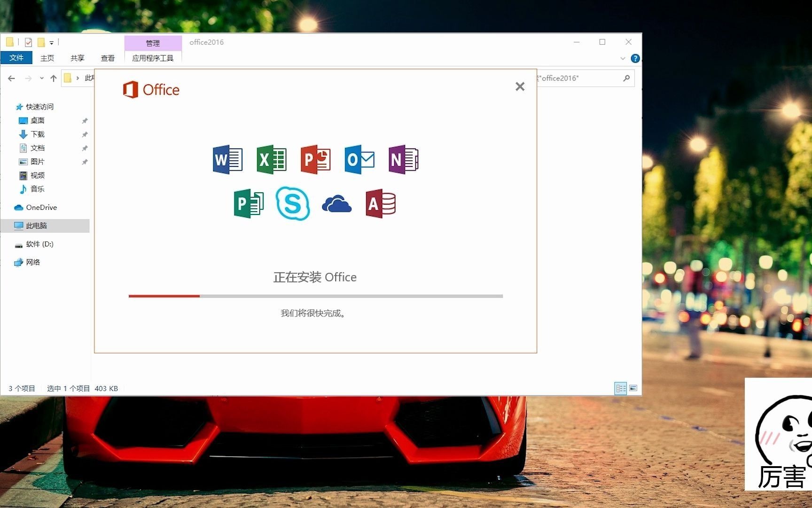
Task: Click the 403 KB size in status bar
Action: click(x=106, y=389)
